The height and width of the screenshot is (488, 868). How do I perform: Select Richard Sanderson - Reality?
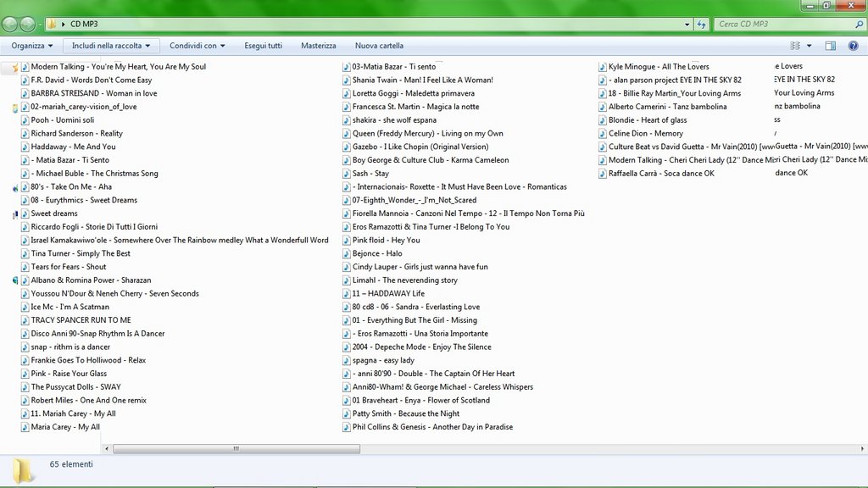pos(72,133)
